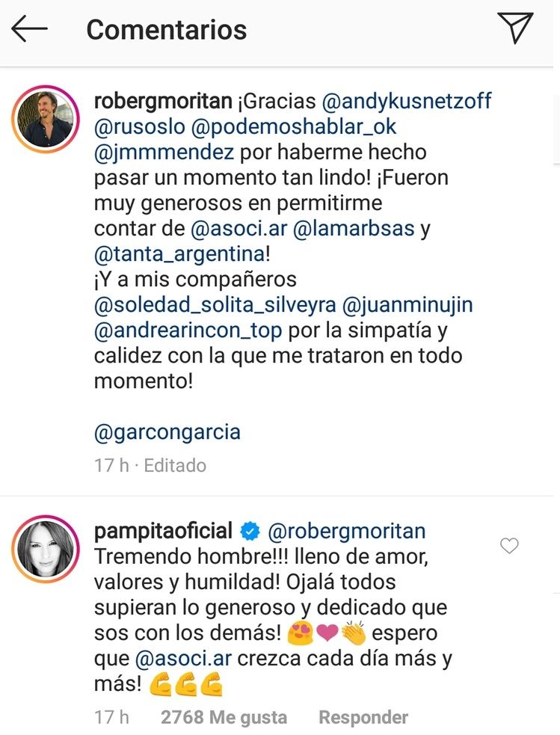
Task: Open the @andykusnetzoff mention
Action: (407, 102)
